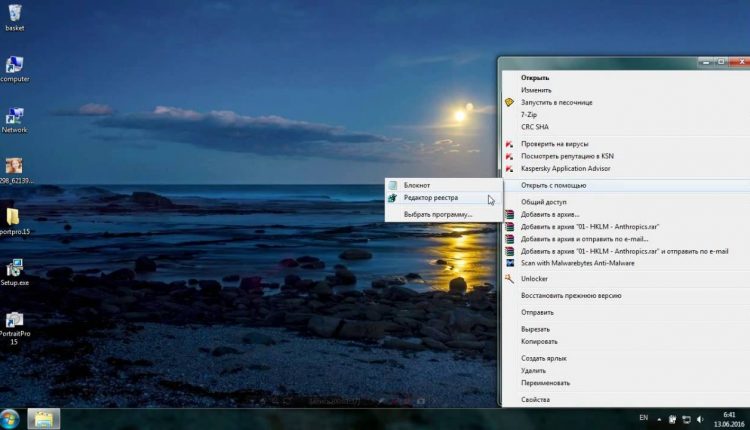This screenshot has width=750, height=430.
Task: Open the computer desktop icon
Action: click(14, 69)
